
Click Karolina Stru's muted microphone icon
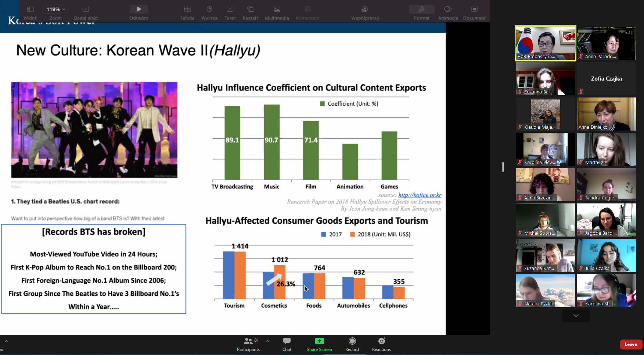(581, 304)
